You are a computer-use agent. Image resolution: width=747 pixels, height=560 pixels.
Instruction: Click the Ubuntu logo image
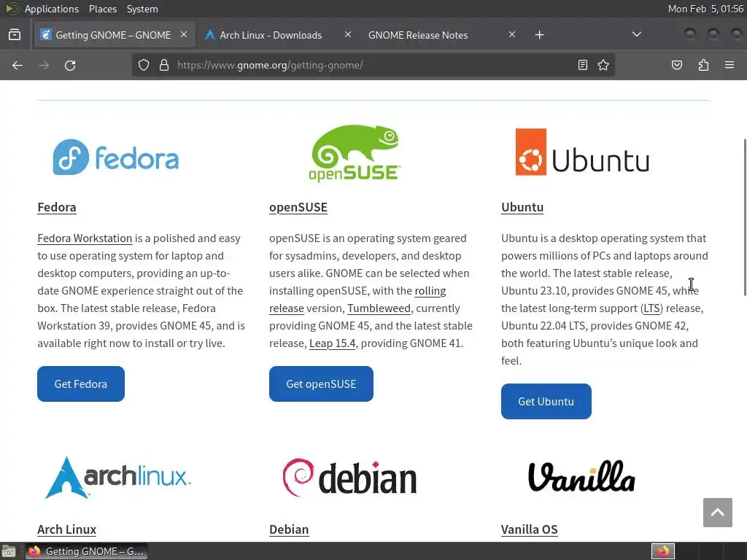coord(582,152)
